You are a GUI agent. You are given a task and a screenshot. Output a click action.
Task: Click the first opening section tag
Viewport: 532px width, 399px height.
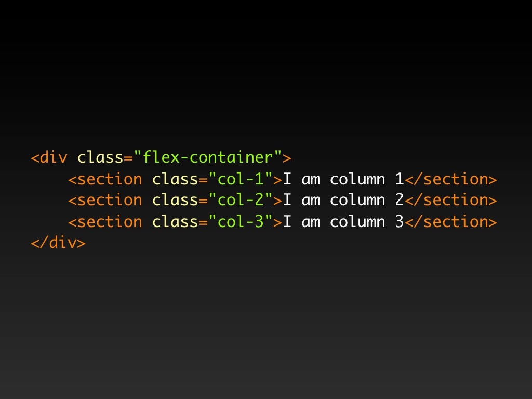click(x=105, y=179)
